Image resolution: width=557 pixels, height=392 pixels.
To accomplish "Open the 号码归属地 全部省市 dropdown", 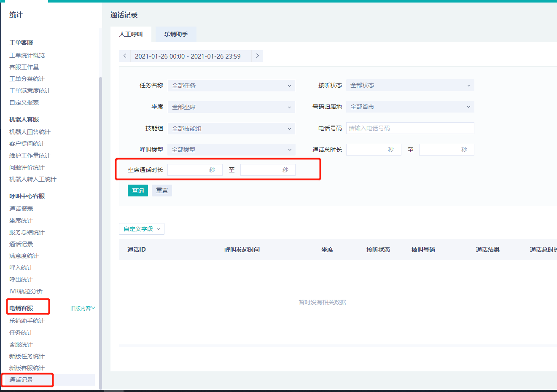I will click(x=410, y=107).
